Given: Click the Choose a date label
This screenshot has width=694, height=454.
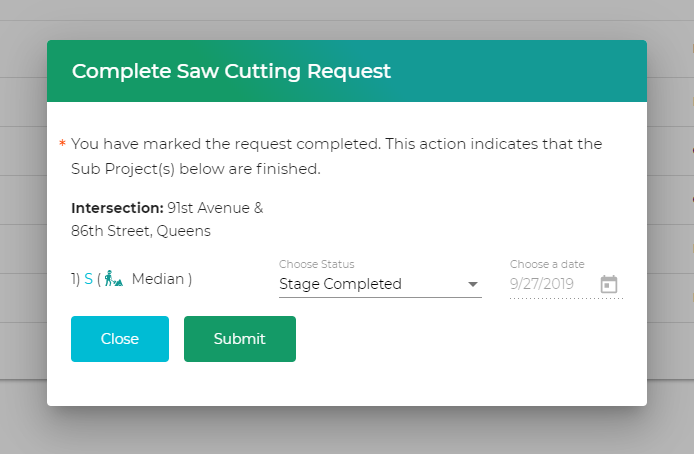Looking at the screenshot, I should pos(547,264).
